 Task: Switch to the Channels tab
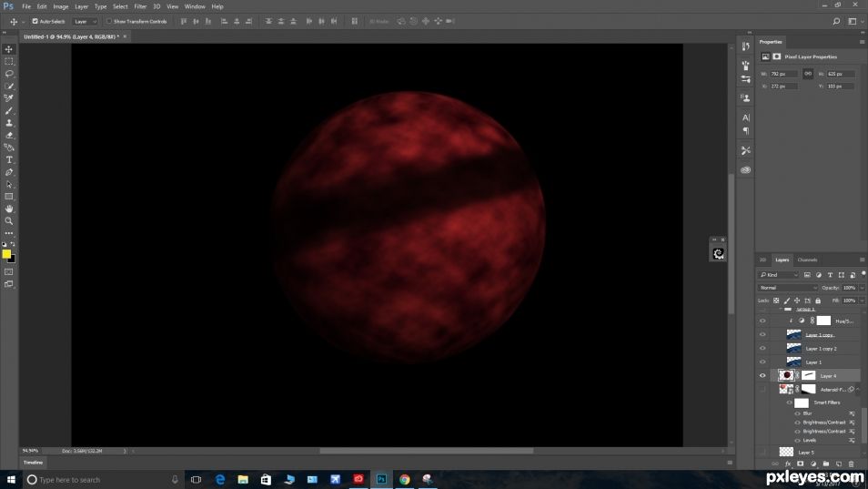pos(807,260)
